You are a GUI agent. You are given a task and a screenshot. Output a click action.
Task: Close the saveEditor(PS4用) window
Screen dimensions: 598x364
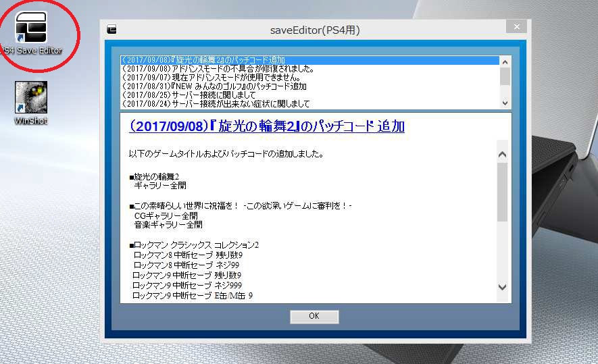(516, 27)
